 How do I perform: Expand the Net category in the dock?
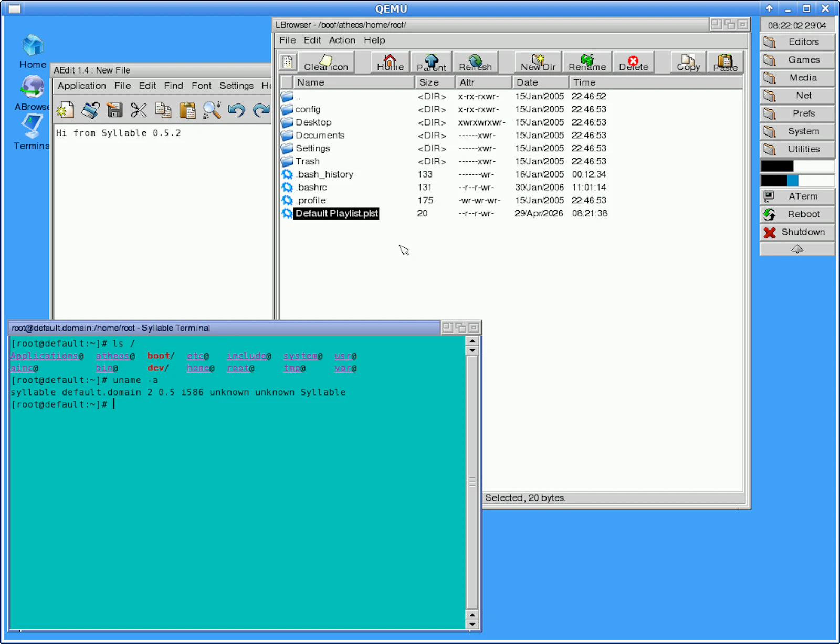797,96
